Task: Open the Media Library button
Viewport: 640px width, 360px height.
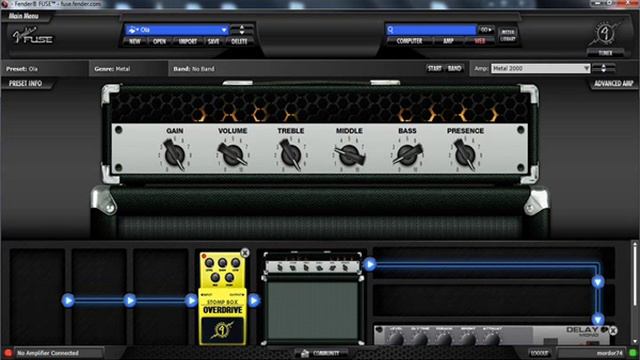Action: 508,35
